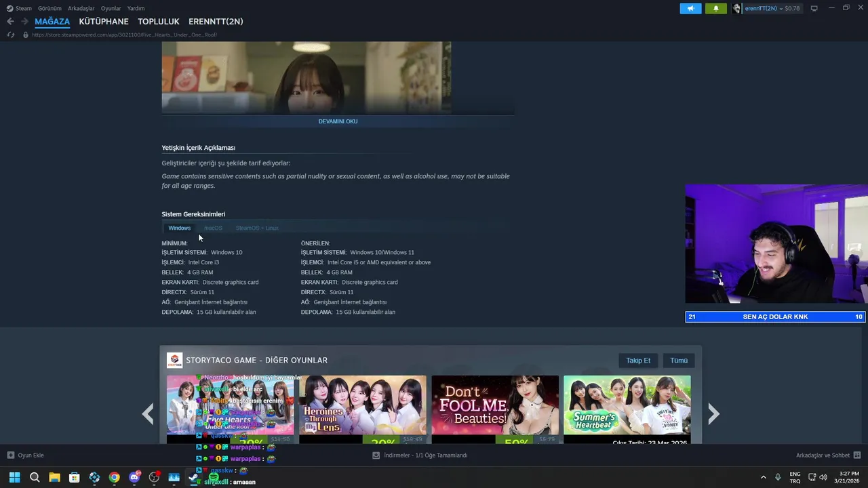
Task: Go to the TOPLULUK section
Action: 159,22
